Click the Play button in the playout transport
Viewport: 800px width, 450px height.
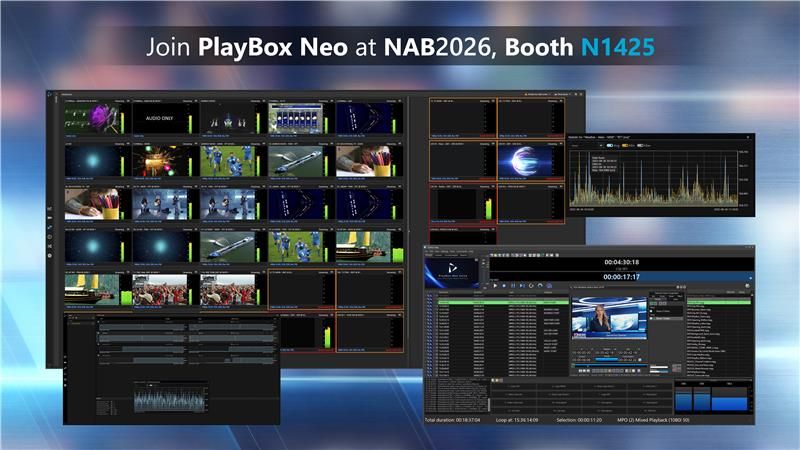pyautogui.click(x=495, y=286)
